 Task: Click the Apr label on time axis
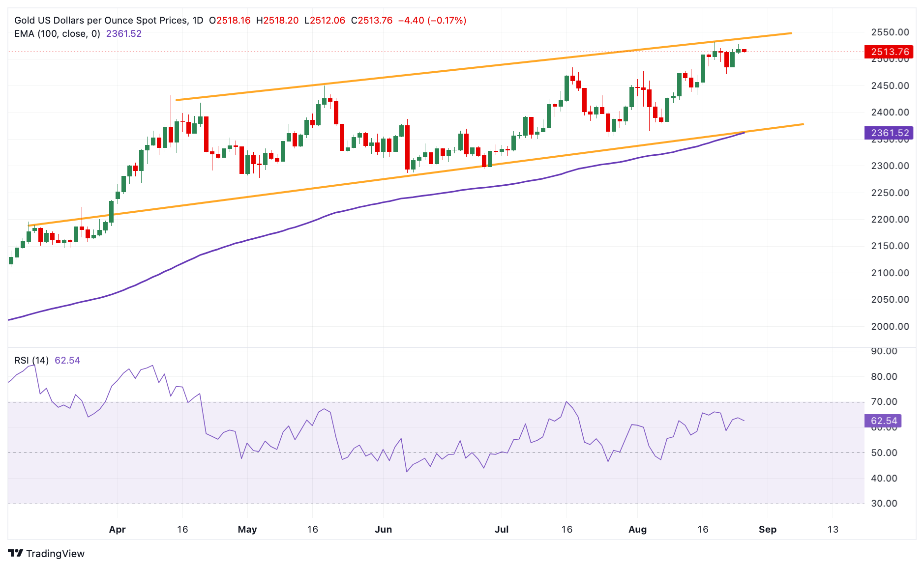click(x=117, y=530)
